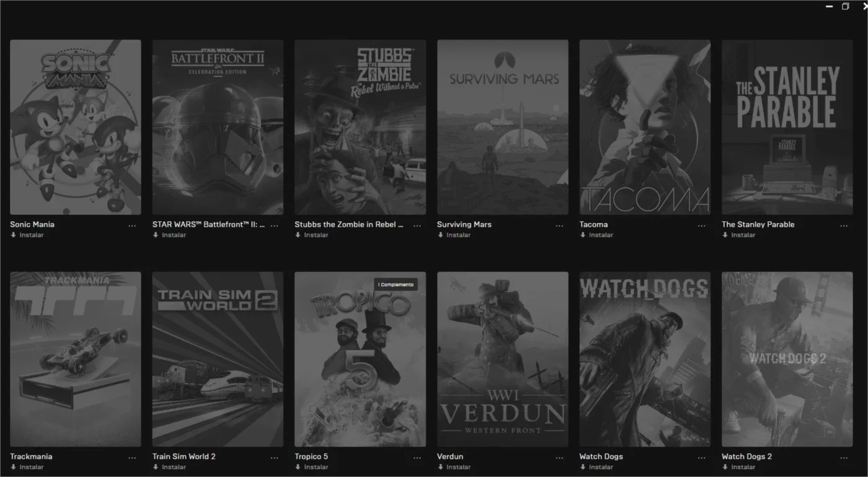Click the Watch Dogs title text
Image resolution: width=868 pixels, height=477 pixels.
click(x=601, y=457)
